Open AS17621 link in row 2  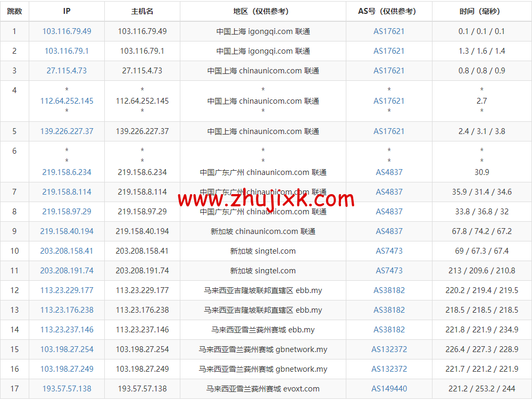point(389,51)
